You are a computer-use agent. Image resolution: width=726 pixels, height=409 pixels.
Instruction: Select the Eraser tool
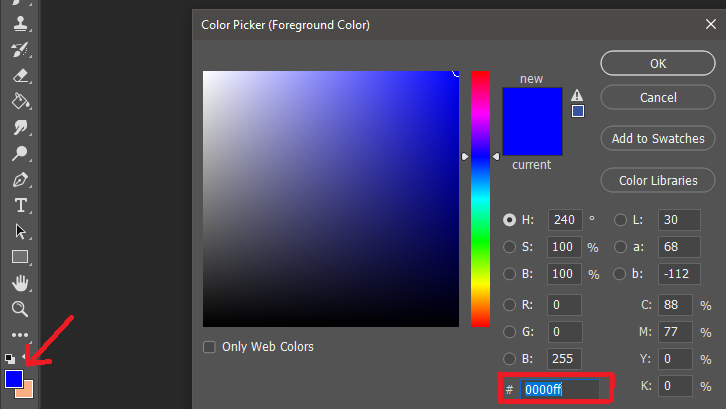coord(19,75)
